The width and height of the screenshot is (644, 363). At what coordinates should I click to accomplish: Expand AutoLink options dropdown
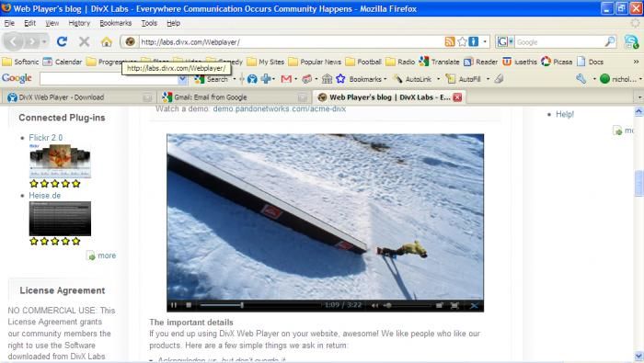438,79
